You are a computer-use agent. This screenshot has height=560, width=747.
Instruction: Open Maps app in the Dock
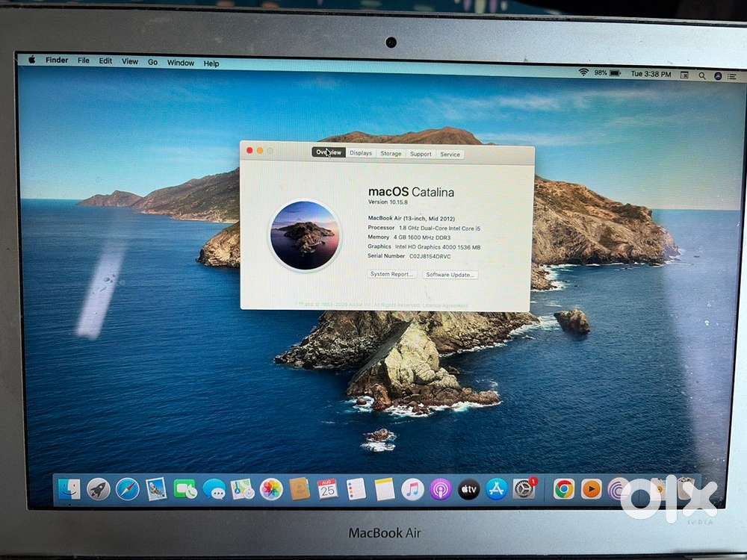tap(243, 489)
